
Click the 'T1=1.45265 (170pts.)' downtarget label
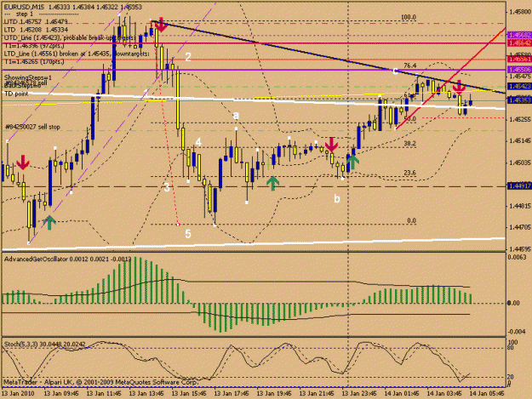[x=34, y=62]
